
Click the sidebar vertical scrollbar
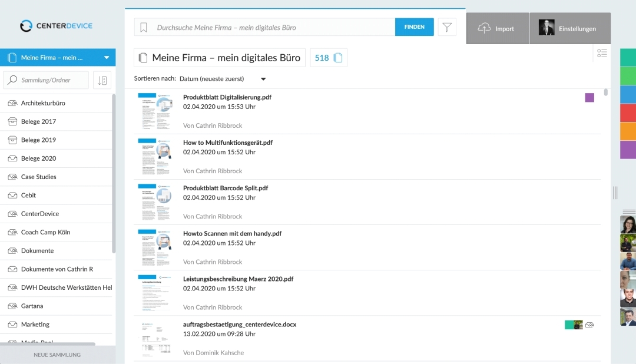(x=114, y=174)
